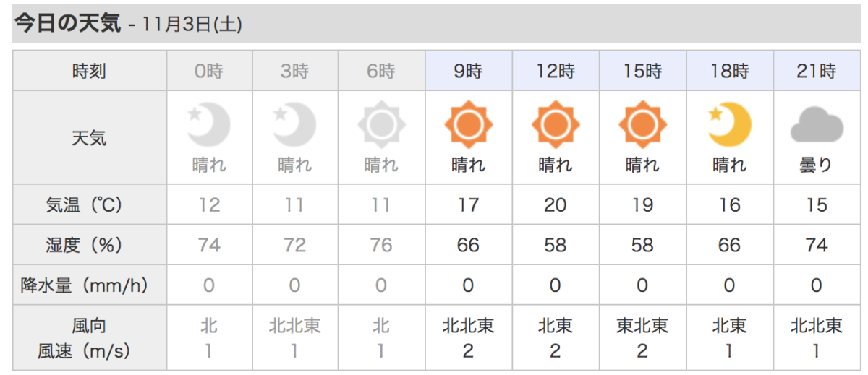The height and width of the screenshot is (375, 868).
Task: Click the 曇り label under the cloud
Action: pos(817,165)
